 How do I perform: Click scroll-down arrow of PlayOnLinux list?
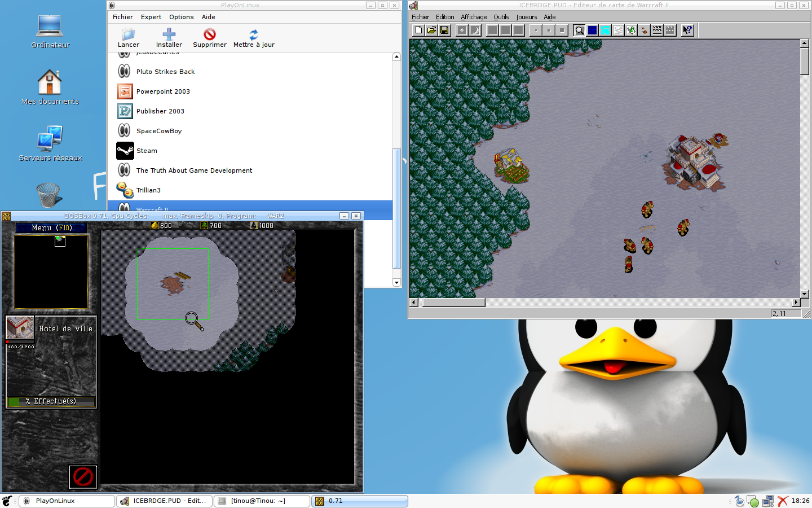click(396, 283)
